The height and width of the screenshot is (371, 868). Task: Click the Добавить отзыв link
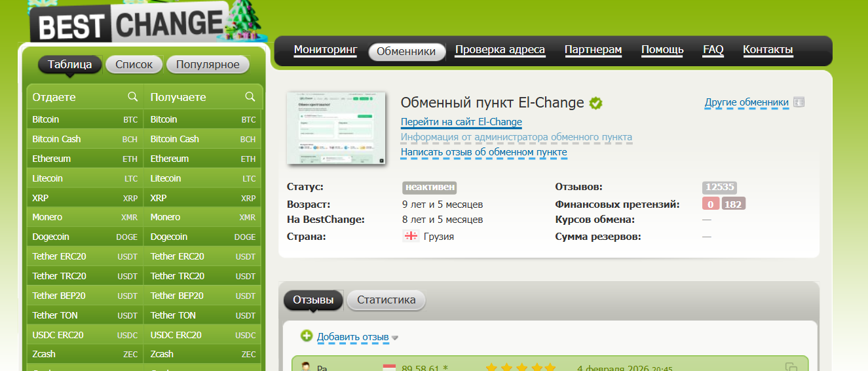pyautogui.click(x=353, y=337)
